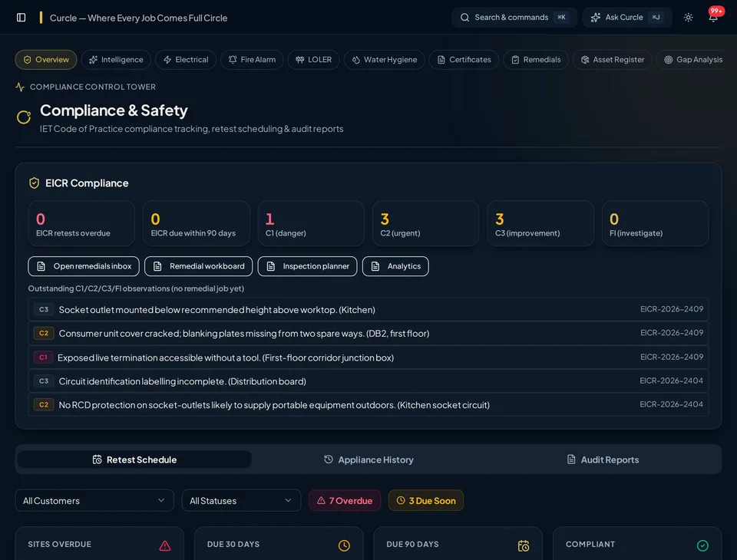The width and height of the screenshot is (737, 560).
Task: Open EICR retests overdue card
Action: (81, 224)
